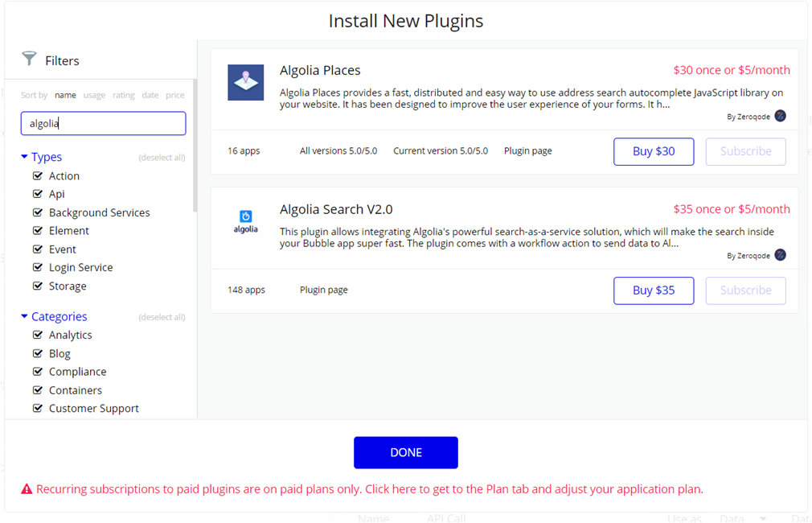Click Subscribe for Algolia Search V2.0
This screenshot has width=812, height=523.
[746, 290]
